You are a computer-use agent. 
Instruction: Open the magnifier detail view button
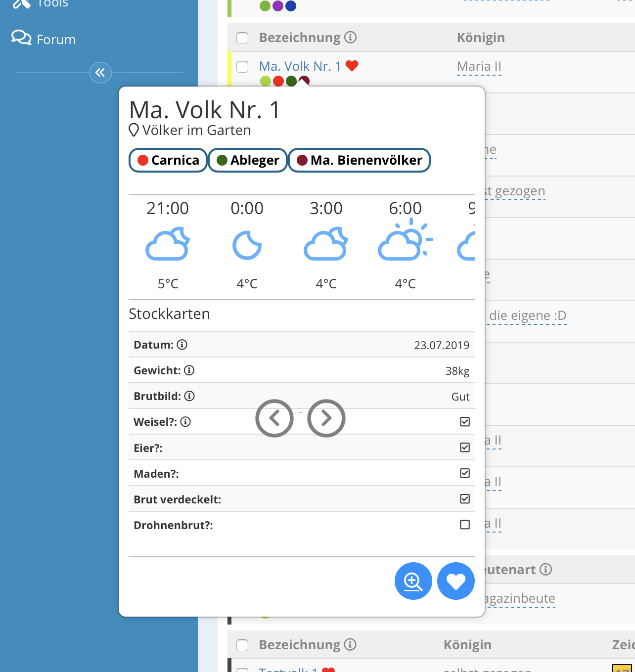click(x=413, y=581)
